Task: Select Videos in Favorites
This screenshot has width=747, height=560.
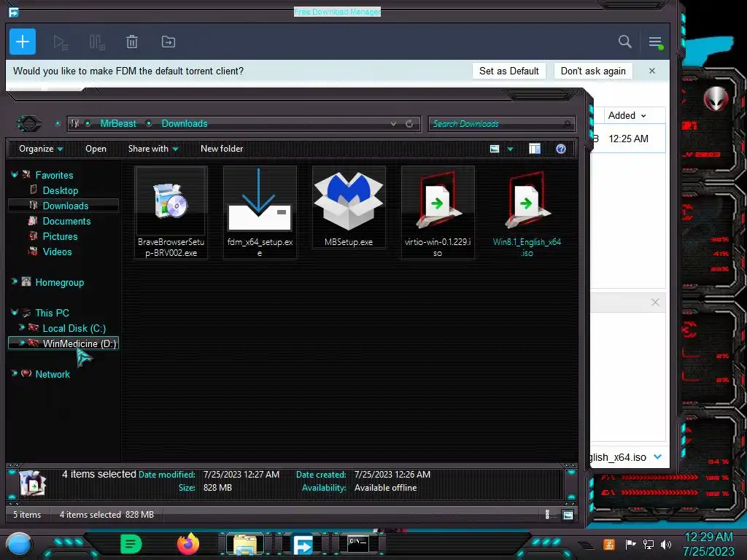Action: [x=57, y=252]
